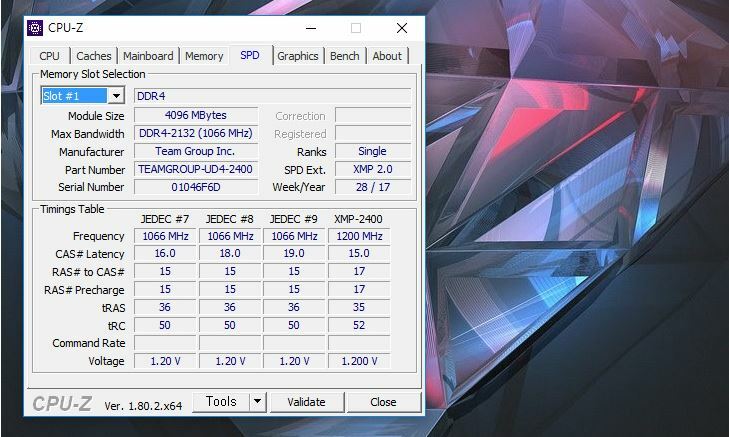The image size is (729, 437).
Task: Click the Tools button
Action: [x=221, y=402]
